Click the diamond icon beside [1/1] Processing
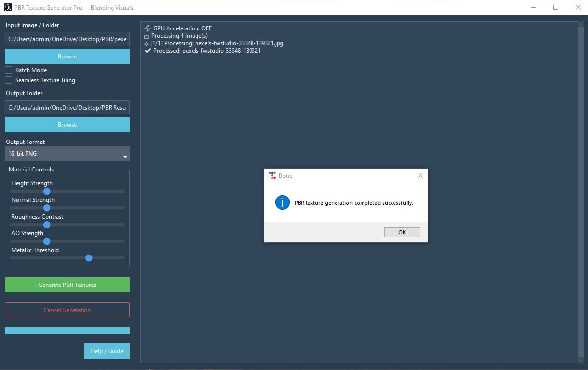The width and height of the screenshot is (588, 370). 146,44
